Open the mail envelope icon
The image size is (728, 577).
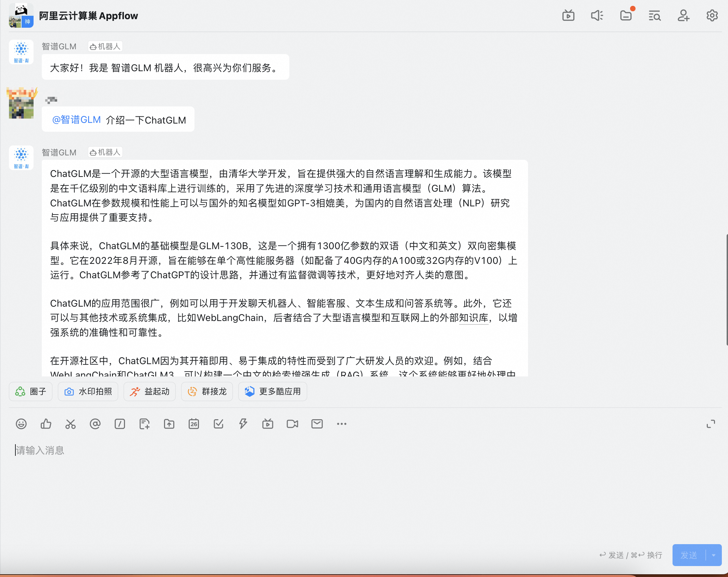tap(317, 424)
